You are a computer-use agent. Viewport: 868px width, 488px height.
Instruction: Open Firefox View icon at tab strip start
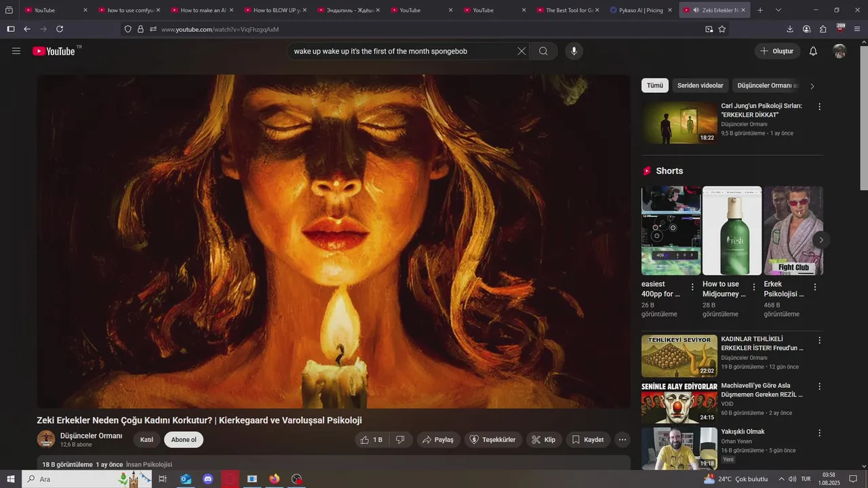coord(9,10)
